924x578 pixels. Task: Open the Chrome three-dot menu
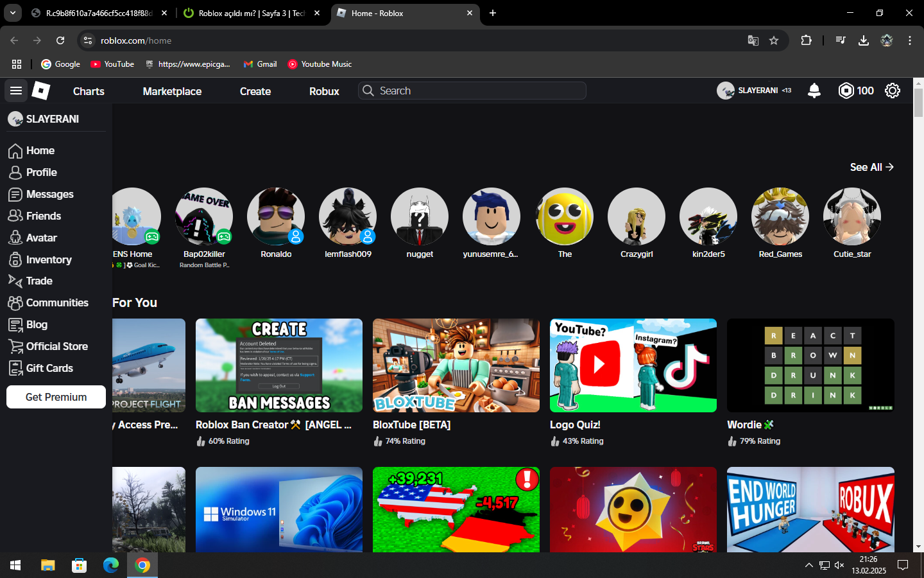[910, 40]
